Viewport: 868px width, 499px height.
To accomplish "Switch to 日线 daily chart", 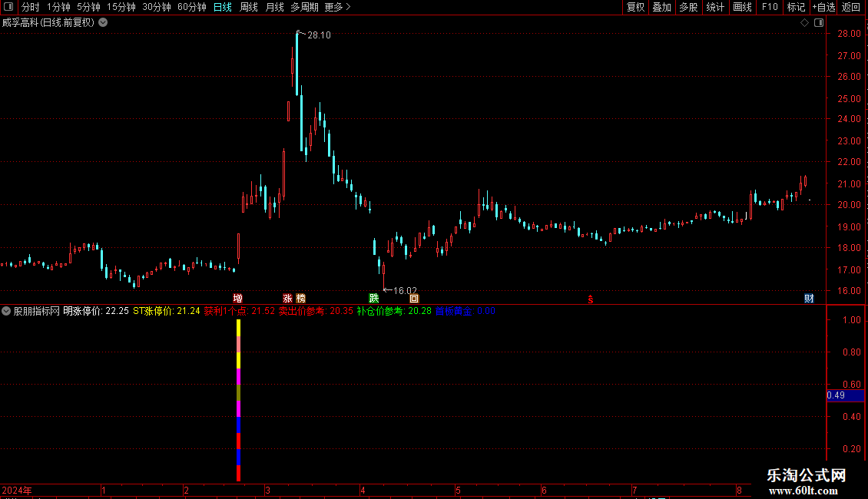I will click(x=223, y=7).
